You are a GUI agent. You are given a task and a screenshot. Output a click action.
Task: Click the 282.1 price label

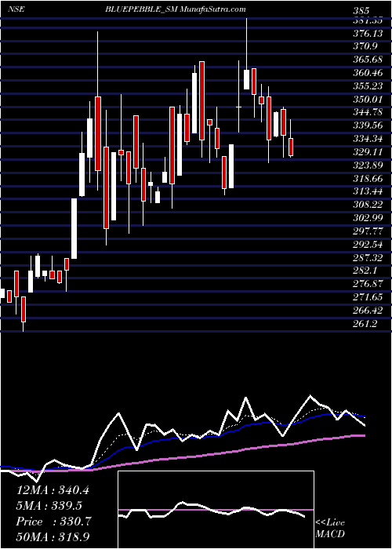click(364, 271)
